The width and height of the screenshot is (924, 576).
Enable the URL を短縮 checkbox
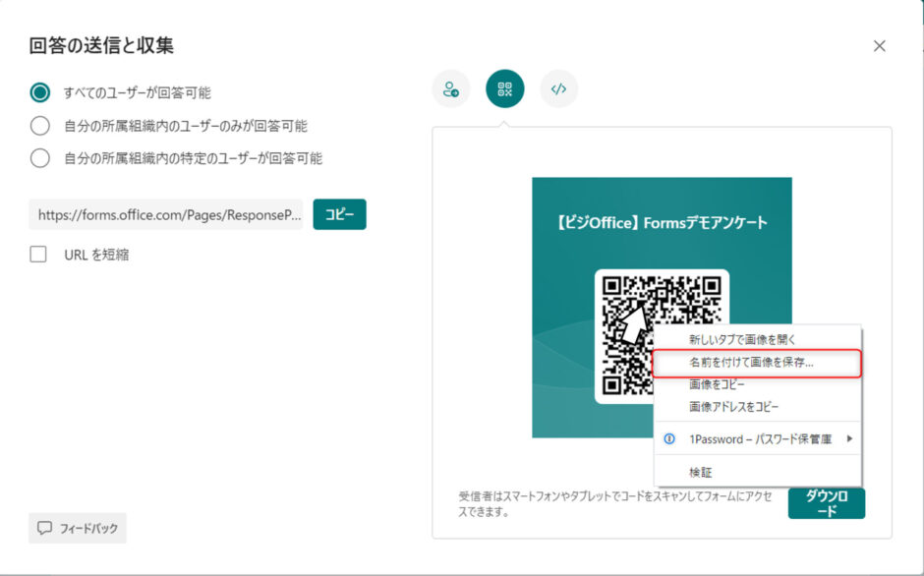[x=37, y=254]
